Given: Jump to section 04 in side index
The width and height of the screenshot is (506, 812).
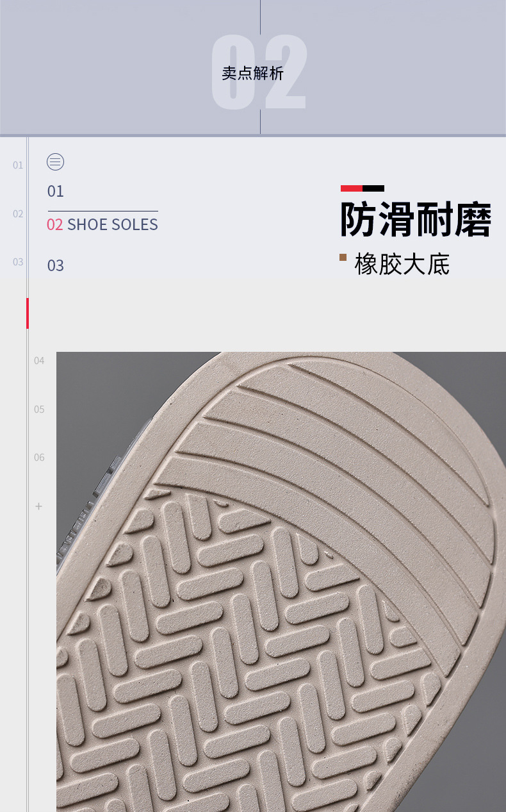Looking at the screenshot, I should [x=40, y=361].
